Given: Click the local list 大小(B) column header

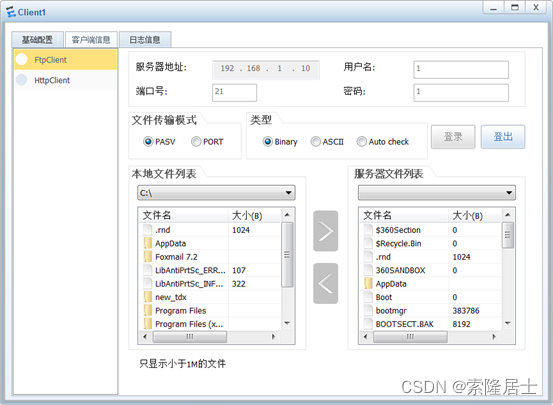Looking at the screenshot, I should (x=255, y=215).
